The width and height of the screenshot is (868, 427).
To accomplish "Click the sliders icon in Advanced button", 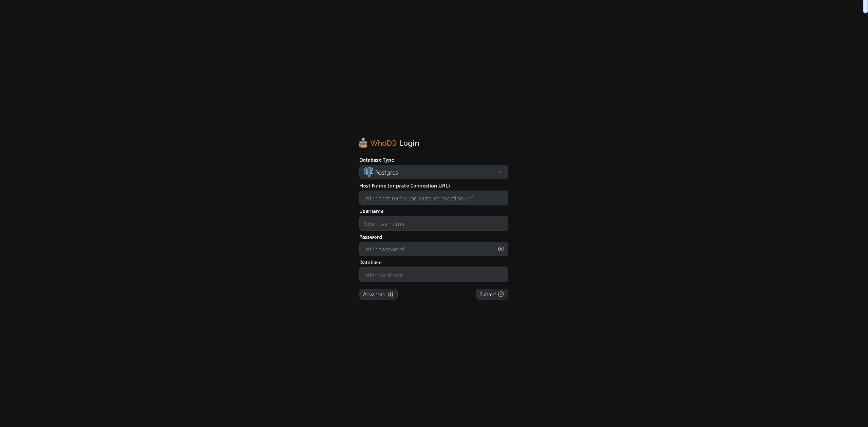I will coord(391,294).
